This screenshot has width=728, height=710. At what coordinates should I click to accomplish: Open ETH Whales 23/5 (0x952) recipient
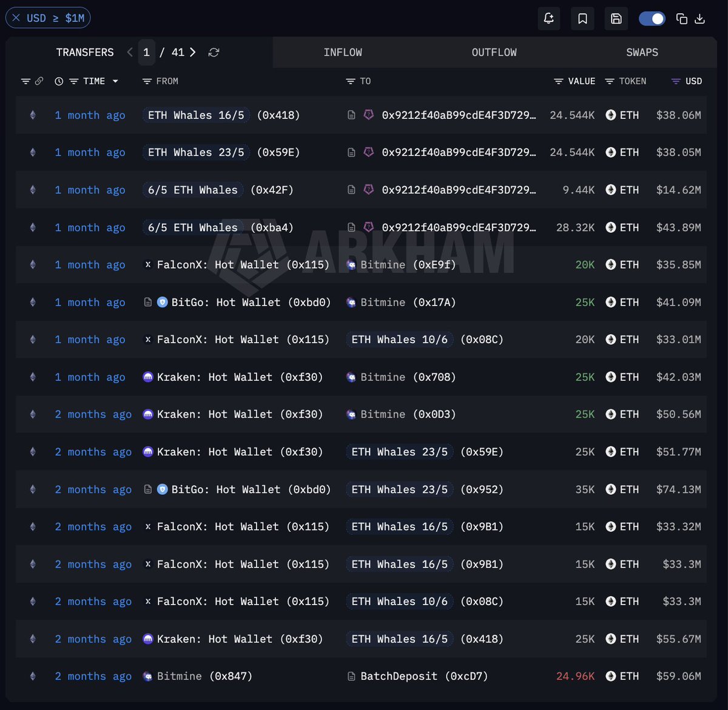click(425, 489)
